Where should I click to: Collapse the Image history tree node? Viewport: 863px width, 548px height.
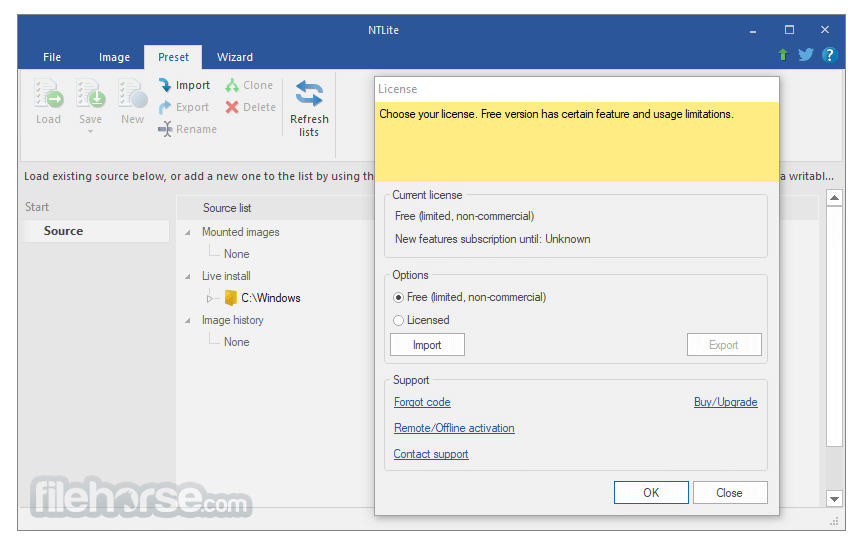click(188, 321)
